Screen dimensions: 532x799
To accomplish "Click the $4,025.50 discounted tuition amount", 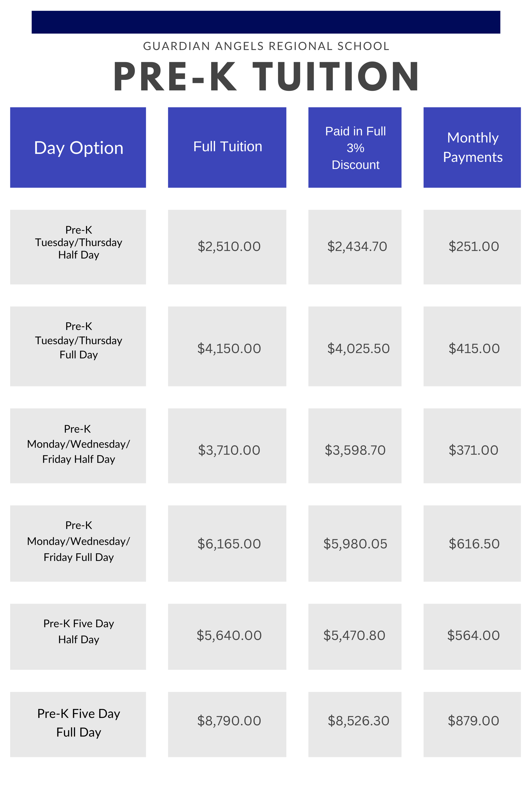I will point(358,349).
